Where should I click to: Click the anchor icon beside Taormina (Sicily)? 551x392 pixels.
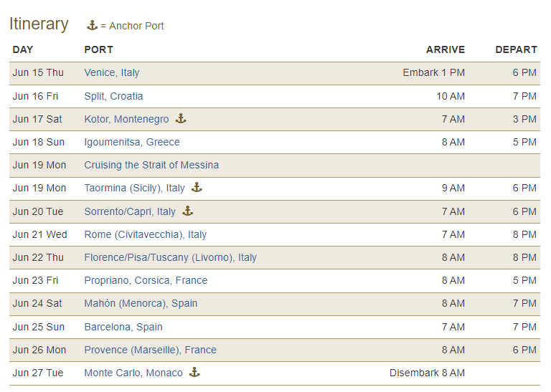click(x=197, y=188)
